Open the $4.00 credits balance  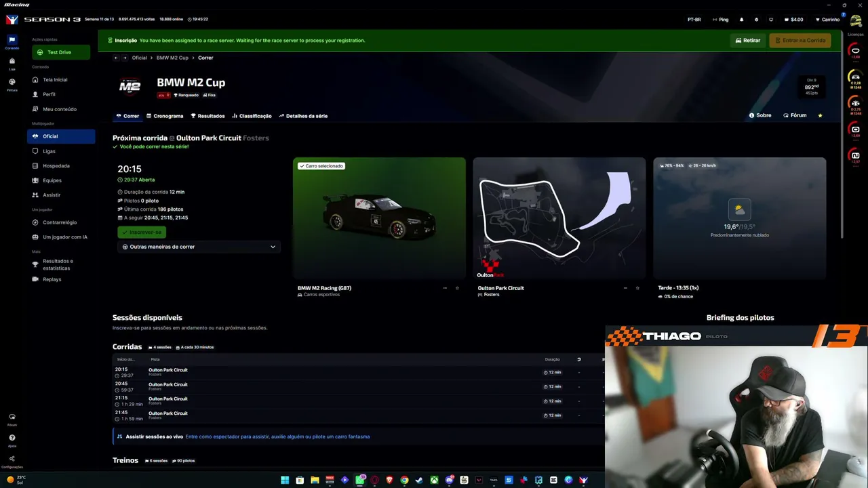pyautogui.click(x=793, y=20)
